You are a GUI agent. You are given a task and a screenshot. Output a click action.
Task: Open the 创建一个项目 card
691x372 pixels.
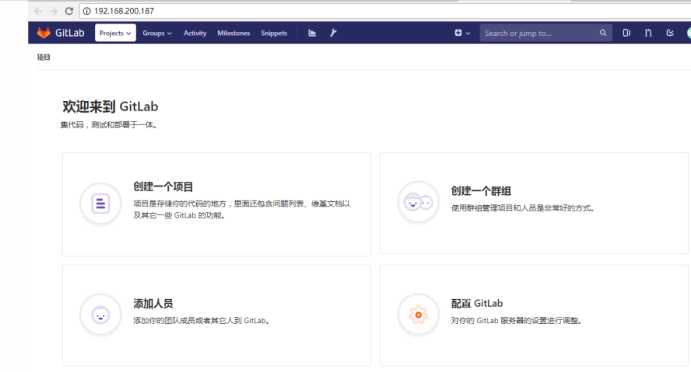(x=216, y=204)
